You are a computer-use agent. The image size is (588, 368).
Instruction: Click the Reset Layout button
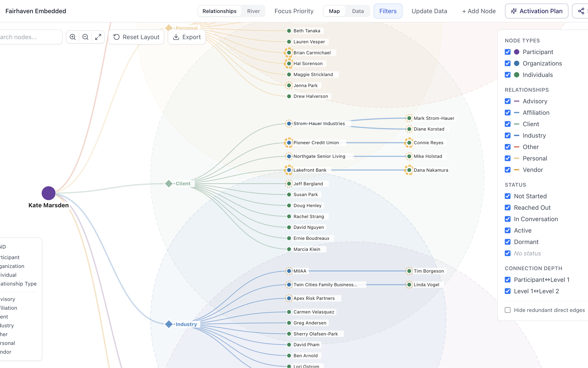point(136,37)
